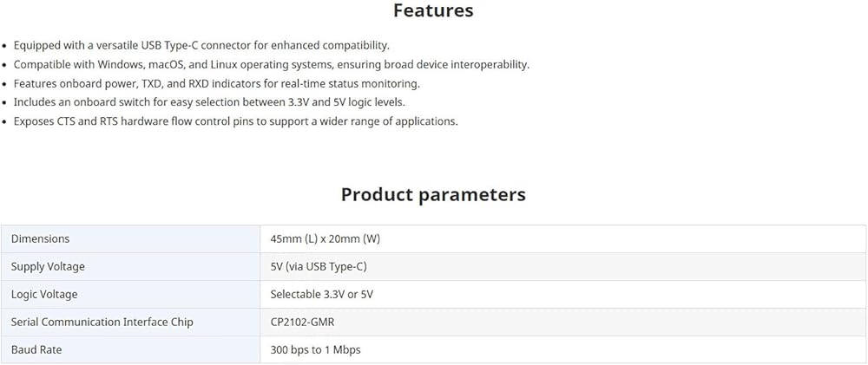Viewport: 868px width, 365px height.
Task: Click the 5V (via USB Type-C) value
Action: click(x=319, y=266)
